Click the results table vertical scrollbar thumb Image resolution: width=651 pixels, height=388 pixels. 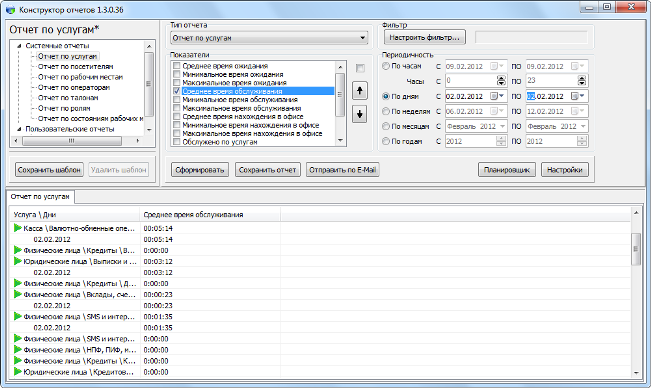(636, 249)
